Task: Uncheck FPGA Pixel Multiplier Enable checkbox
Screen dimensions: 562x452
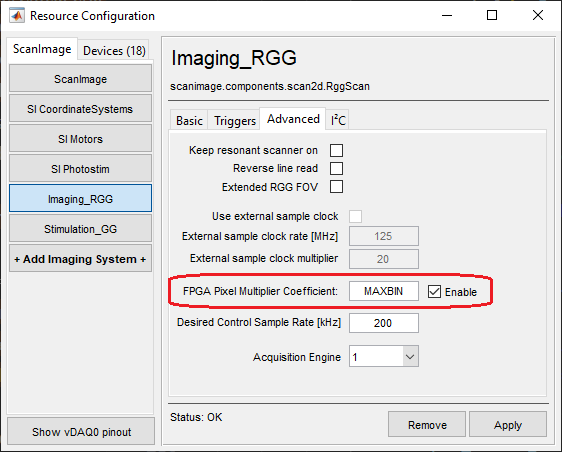Action: pyautogui.click(x=434, y=292)
